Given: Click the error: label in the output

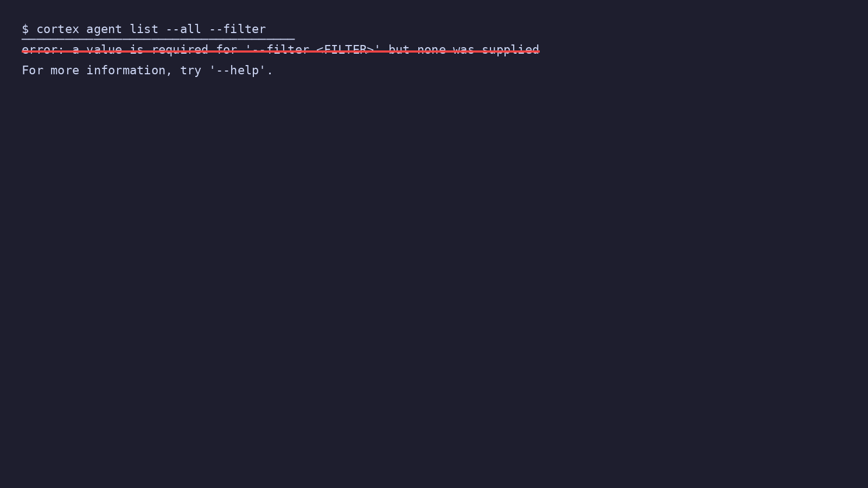Looking at the screenshot, I should pos(43,50).
